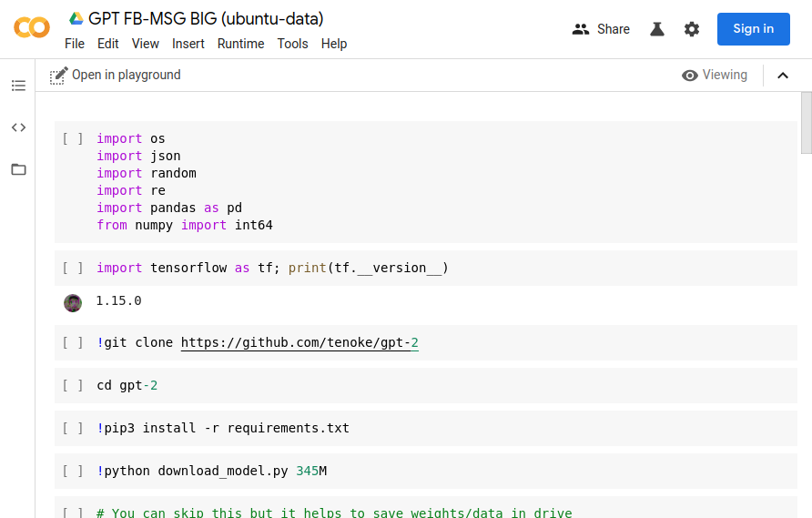Click the labs flask icon
The height and width of the screenshot is (518, 812).
point(657,29)
